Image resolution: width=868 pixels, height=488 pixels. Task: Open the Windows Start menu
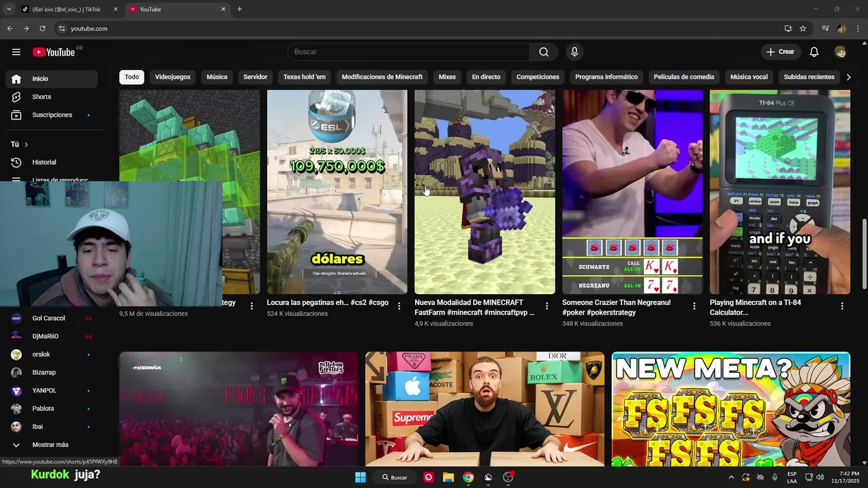[x=361, y=477]
